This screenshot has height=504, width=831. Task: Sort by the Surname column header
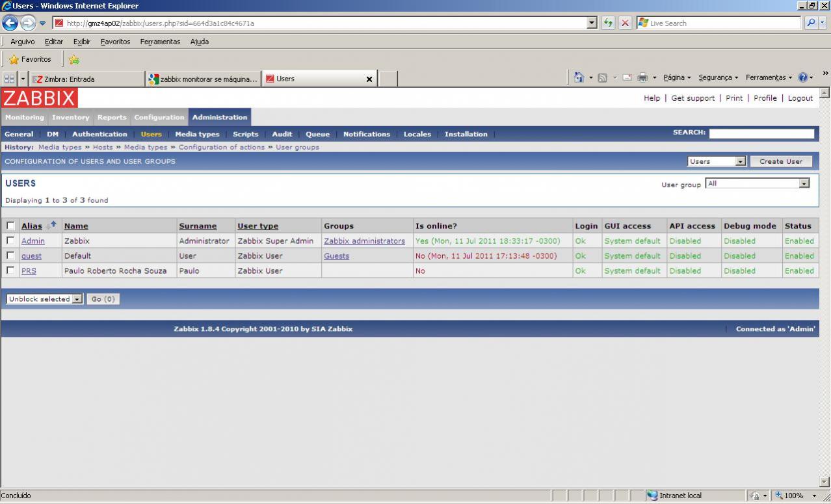click(198, 226)
